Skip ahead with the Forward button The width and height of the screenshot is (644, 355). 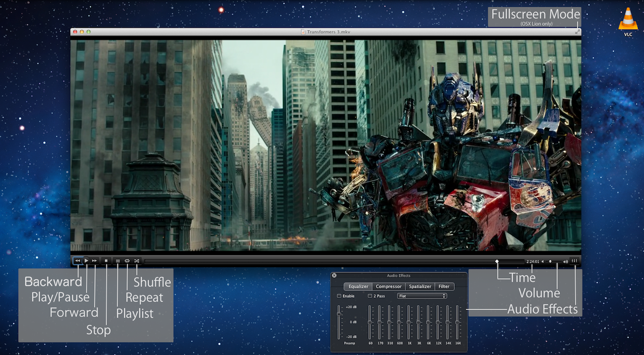[94, 261]
